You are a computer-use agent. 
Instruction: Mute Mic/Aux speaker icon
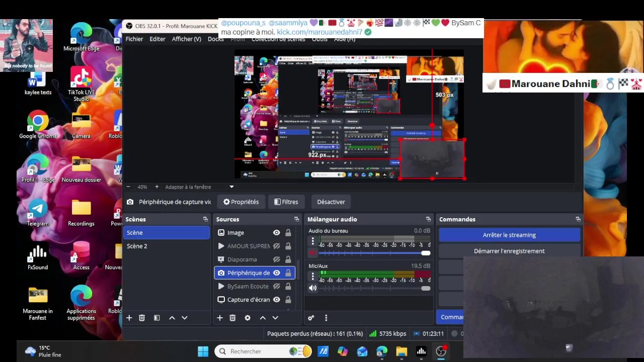[x=313, y=288]
